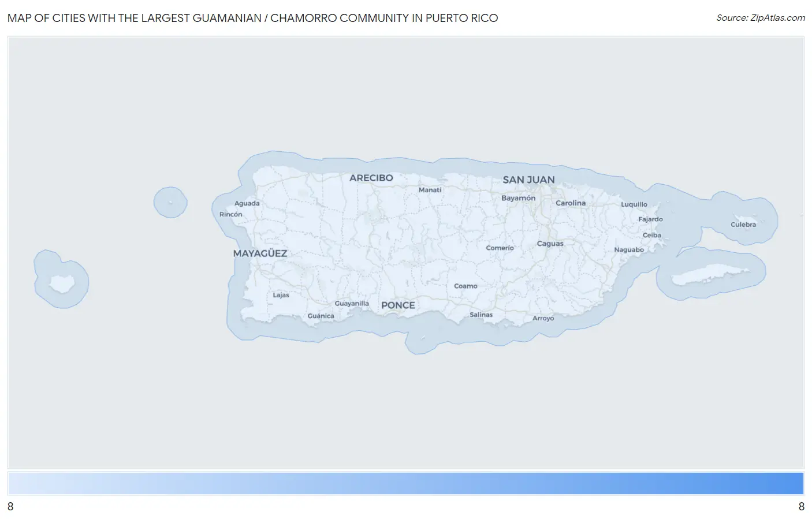Click the Carolina label
Viewport: 812px width, 519px height.
pyautogui.click(x=571, y=203)
